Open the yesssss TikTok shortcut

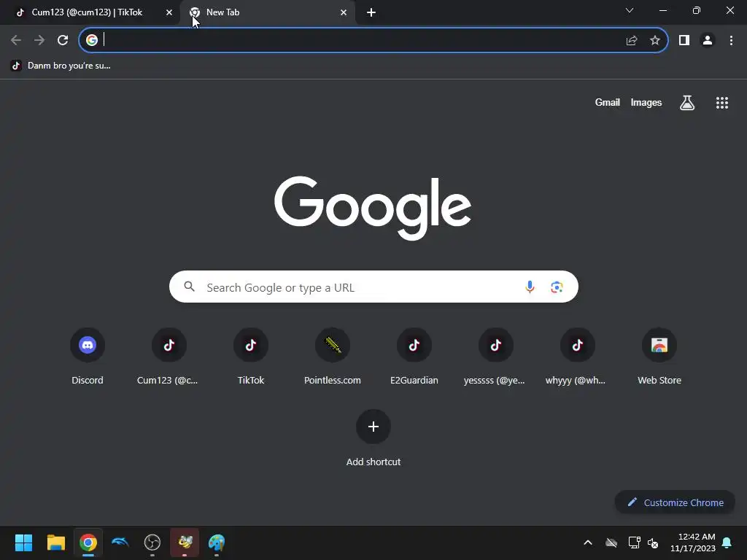(495, 357)
